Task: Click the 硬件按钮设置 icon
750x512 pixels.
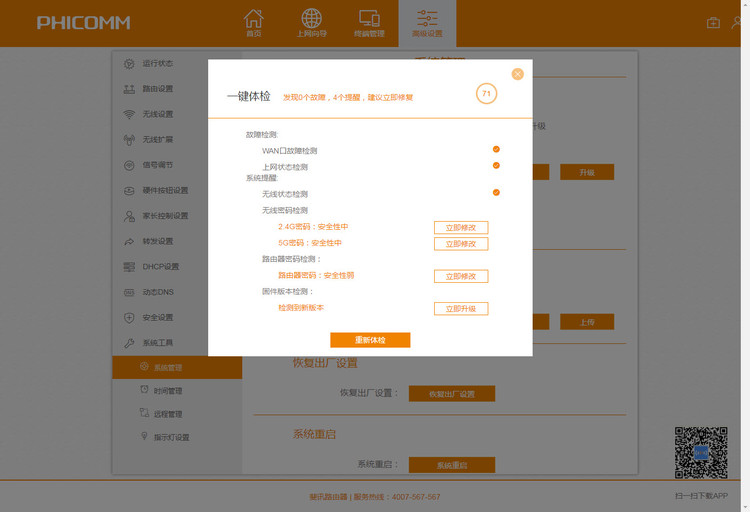Action: pyautogui.click(x=129, y=190)
